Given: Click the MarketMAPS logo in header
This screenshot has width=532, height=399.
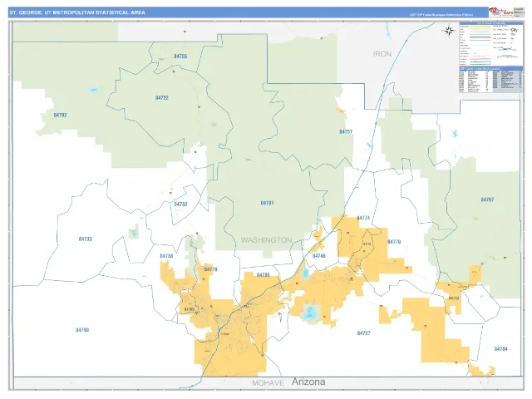Looking at the screenshot, I should point(500,12).
